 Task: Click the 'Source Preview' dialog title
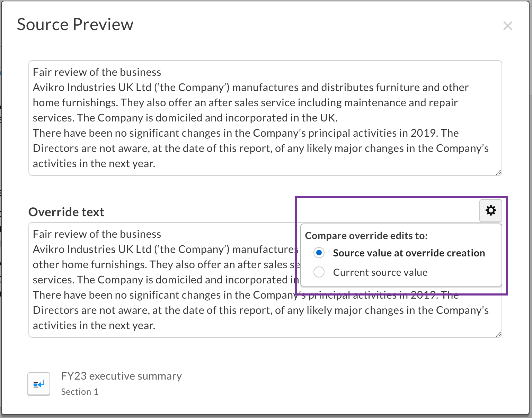[75, 25]
